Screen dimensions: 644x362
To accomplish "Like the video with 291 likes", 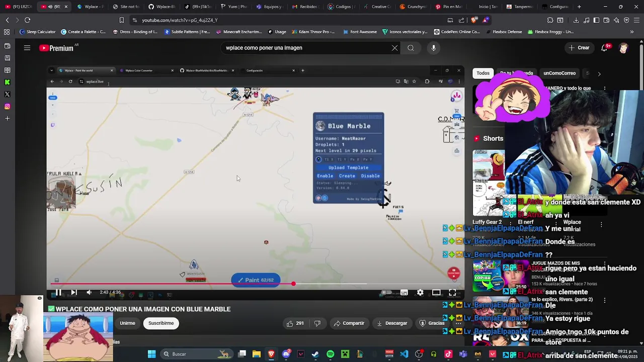I will click(x=295, y=323).
